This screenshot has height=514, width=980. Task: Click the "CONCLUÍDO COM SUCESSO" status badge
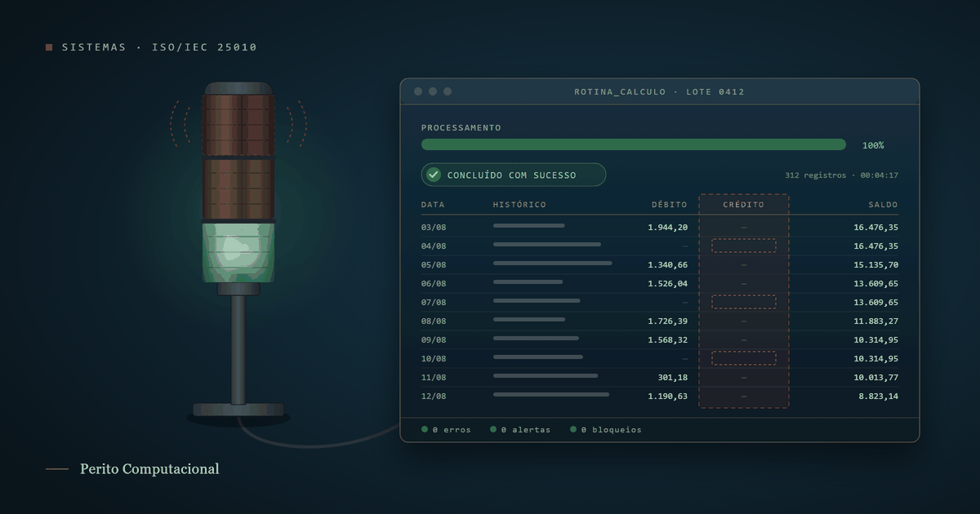coord(514,175)
